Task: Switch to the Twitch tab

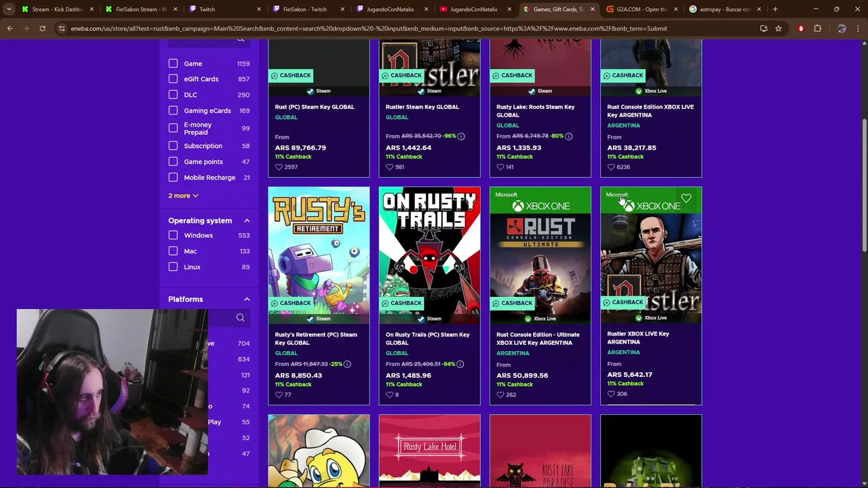Action: point(224,9)
